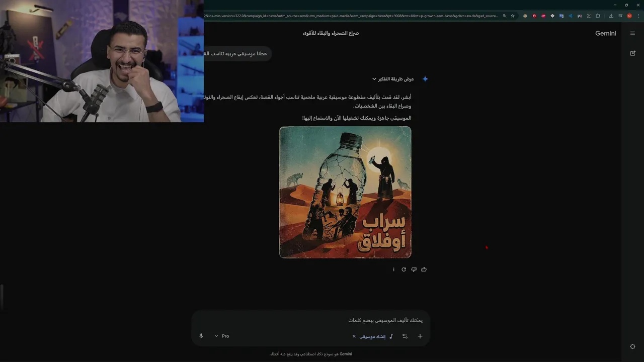Start a new chat with the edit icon
The image size is (644, 362).
[632, 53]
